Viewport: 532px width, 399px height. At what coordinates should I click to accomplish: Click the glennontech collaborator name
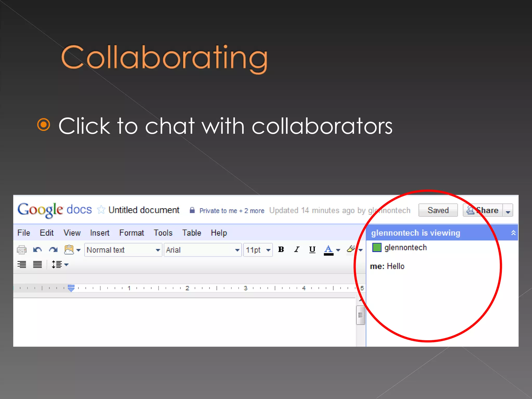tap(405, 248)
